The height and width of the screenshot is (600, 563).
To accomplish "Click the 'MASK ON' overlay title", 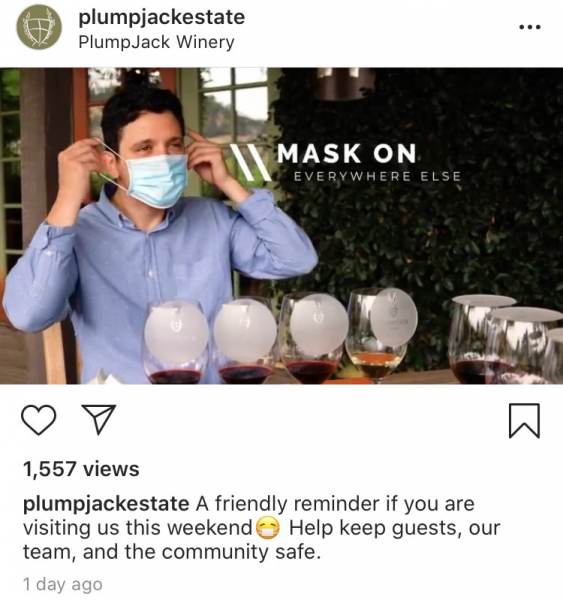I will pyautogui.click(x=347, y=153).
